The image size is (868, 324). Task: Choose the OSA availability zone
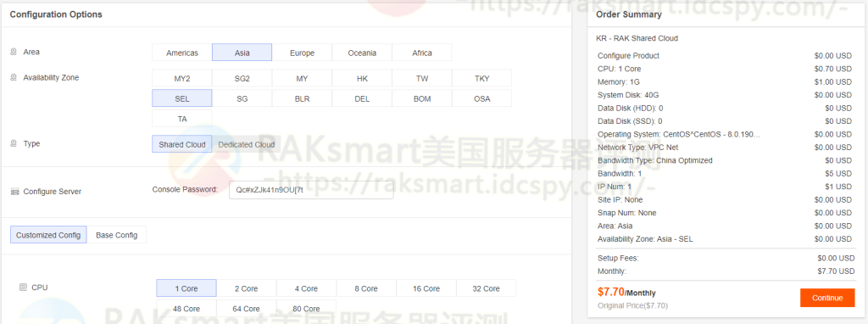pyautogui.click(x=481, y=98)
